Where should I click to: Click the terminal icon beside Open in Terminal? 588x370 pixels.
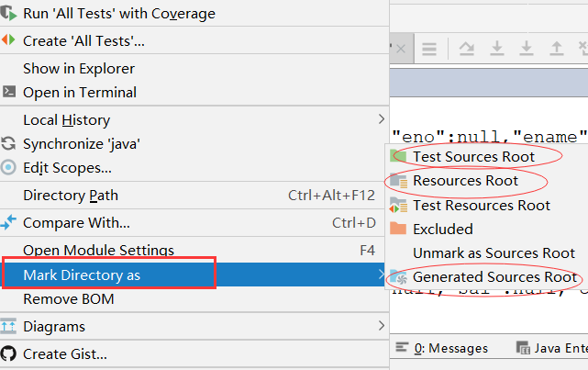click(9, 92)
